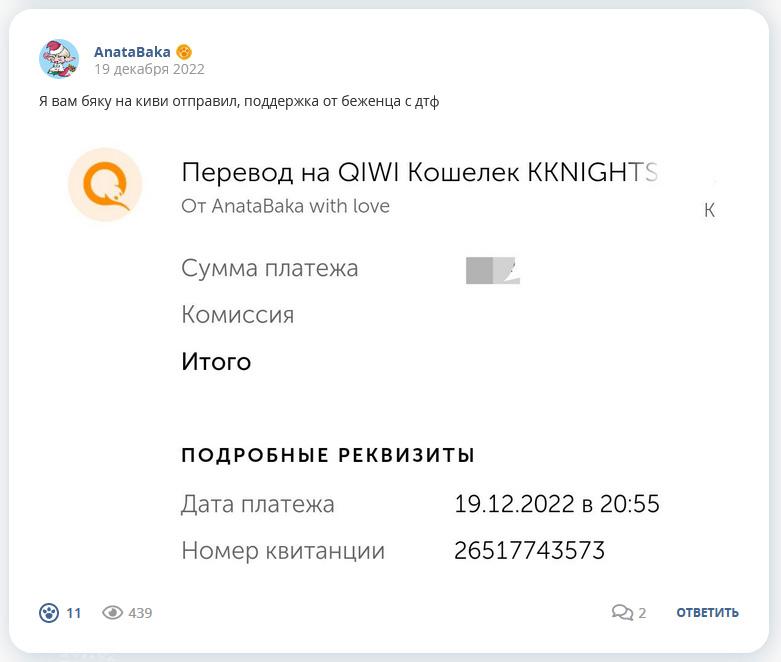781x662 pixels.
Task: Click the eye views icon
Action: 113,613
